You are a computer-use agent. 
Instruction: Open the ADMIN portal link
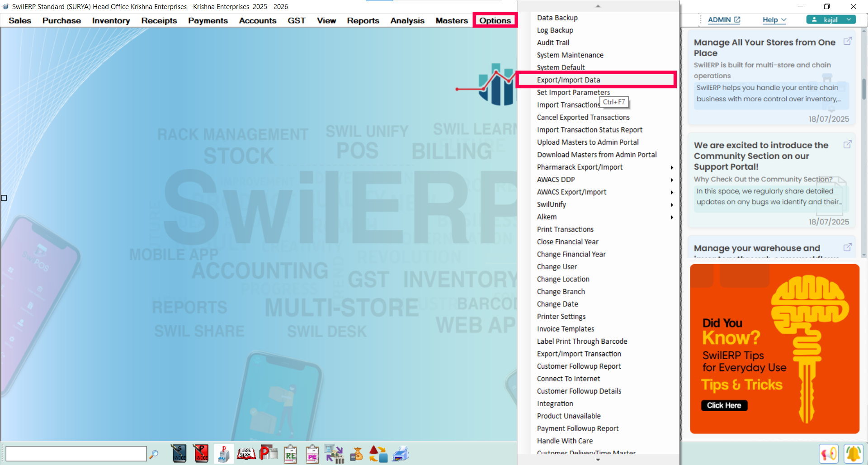coord(723,20)
